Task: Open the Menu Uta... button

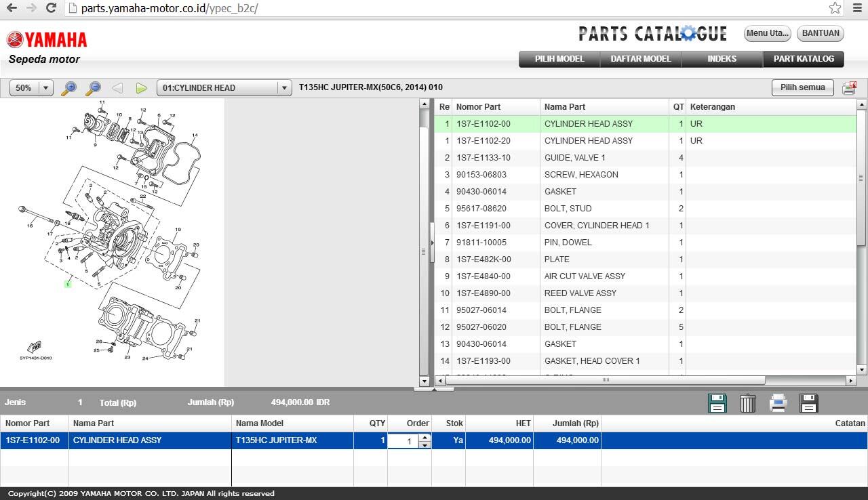Action: (768, 33)
